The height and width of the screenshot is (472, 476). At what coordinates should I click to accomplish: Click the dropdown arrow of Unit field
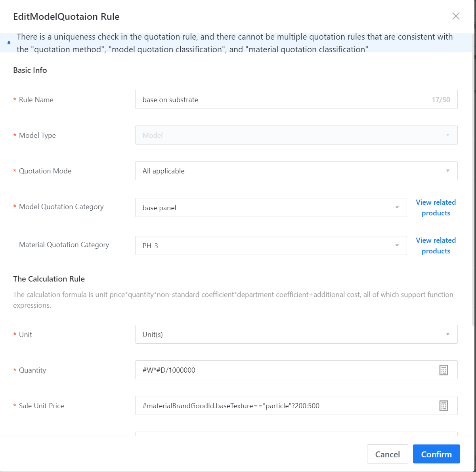tap(448, 334)
